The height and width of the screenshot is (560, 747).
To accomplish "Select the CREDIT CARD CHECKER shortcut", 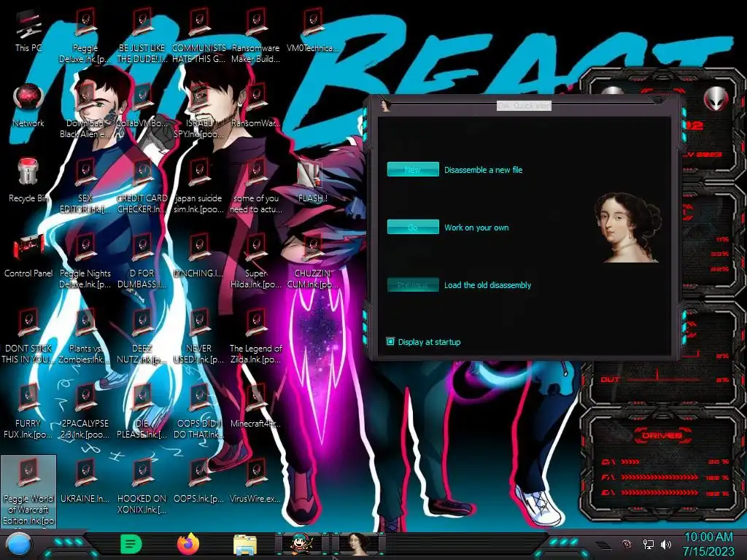I will coord(142,187).
